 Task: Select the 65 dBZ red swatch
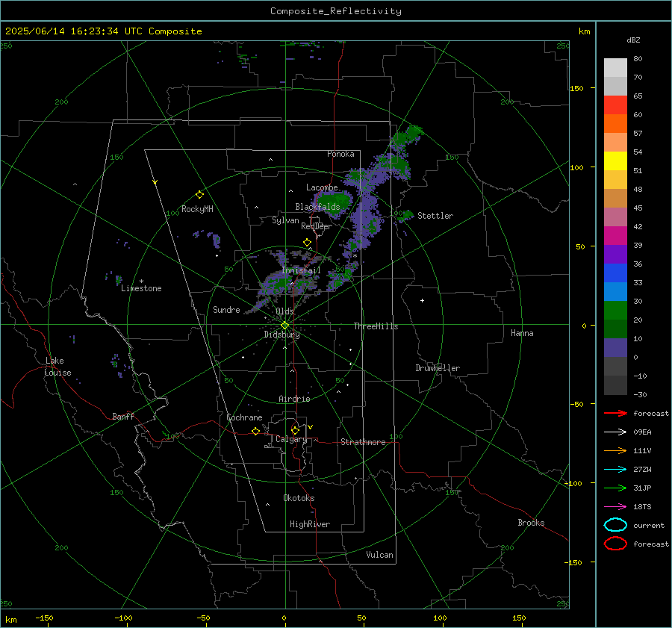615,105
